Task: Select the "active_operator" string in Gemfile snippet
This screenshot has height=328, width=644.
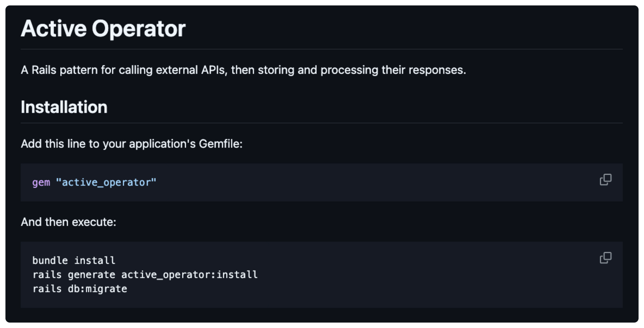Action: (106, 182)
